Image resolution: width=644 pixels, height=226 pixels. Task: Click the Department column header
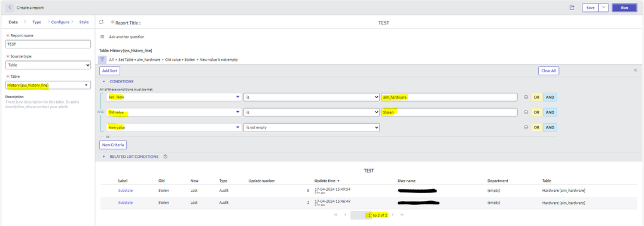coord(498,181)
